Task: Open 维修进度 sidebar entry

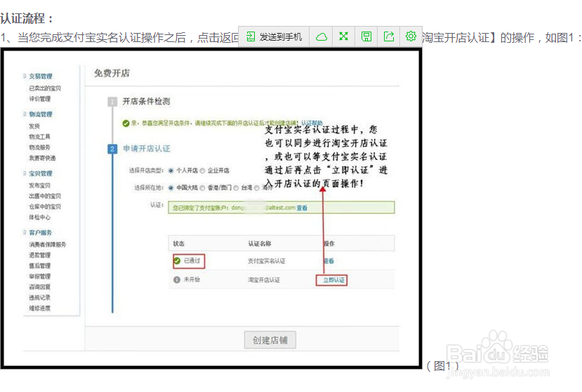Action: point(40,308)
